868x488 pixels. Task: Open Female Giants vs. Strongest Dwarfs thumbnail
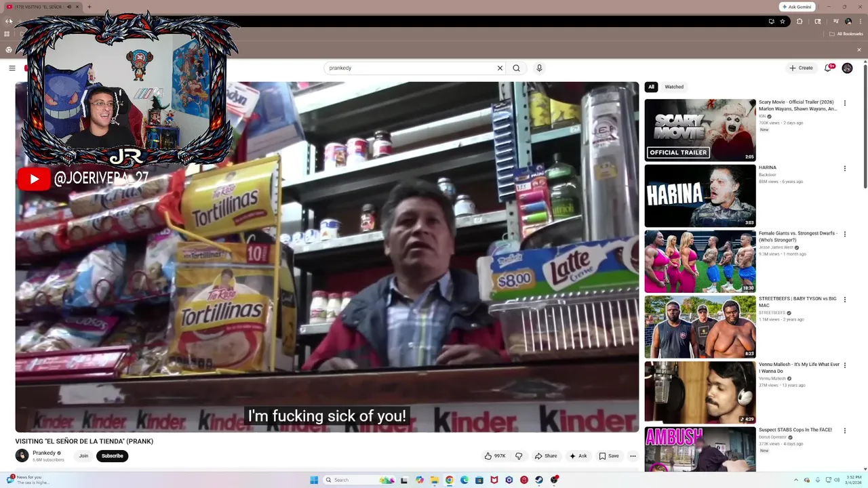[700, 262]
